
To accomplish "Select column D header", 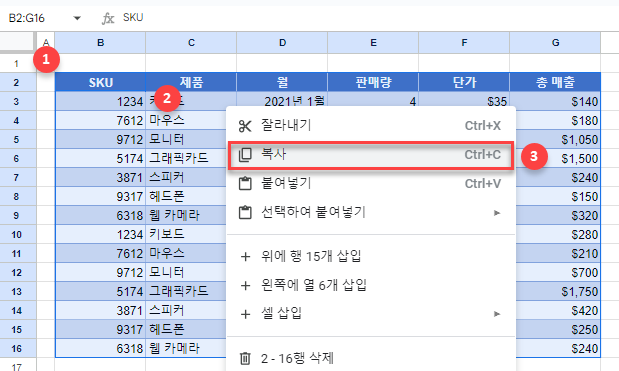I will point(282,43).
